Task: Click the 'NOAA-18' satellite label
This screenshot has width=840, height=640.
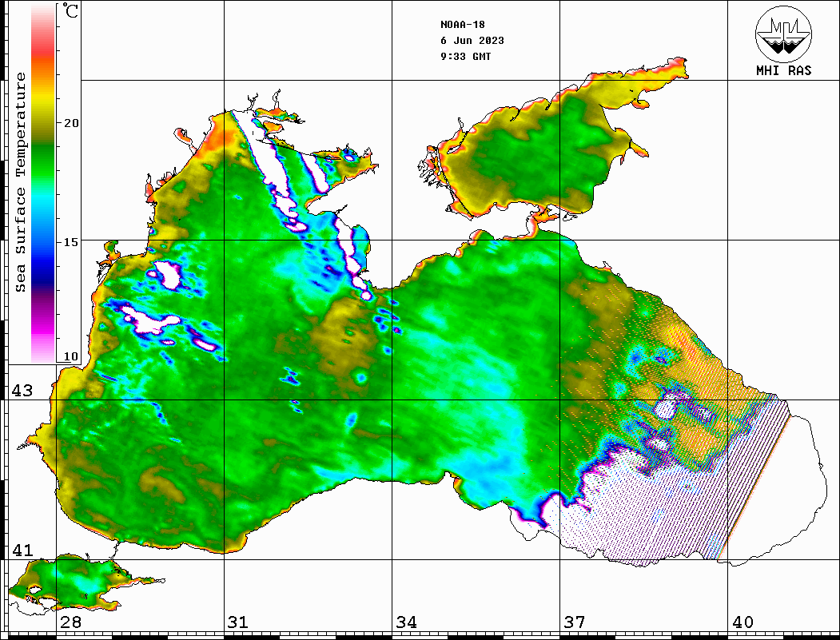Action: (462, 25)
